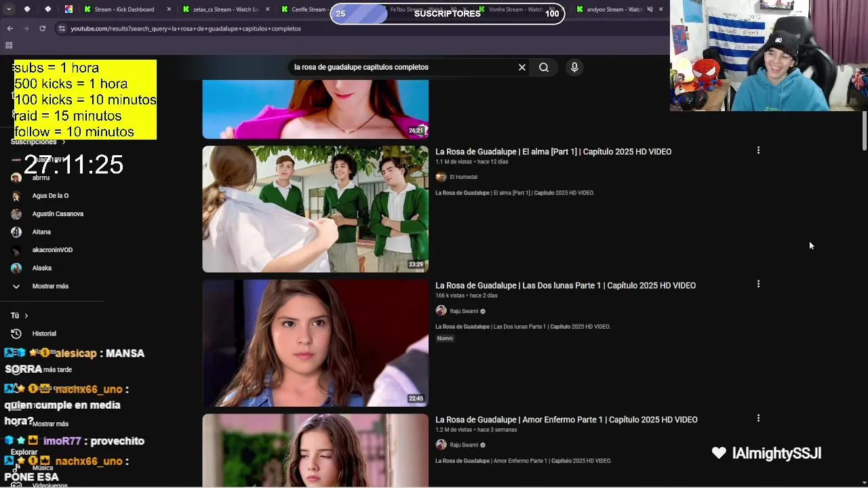Viewport: 868px width, 488px height.
Task: Open options menu for El alma video
Action: pos(758,150)
